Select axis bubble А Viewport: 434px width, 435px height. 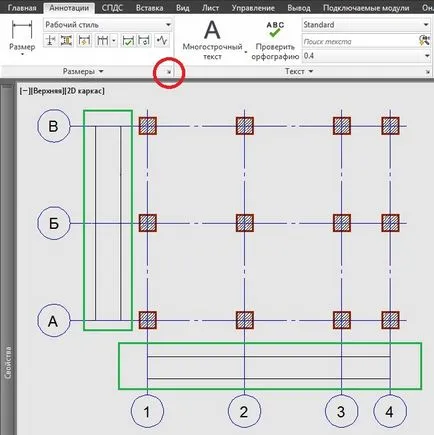coord(54,321)
